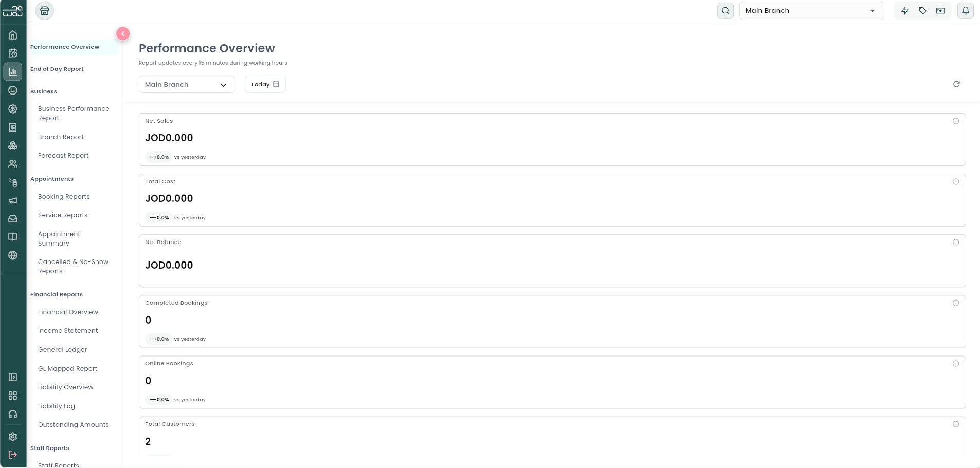Open General Ledger

[62, 350]
